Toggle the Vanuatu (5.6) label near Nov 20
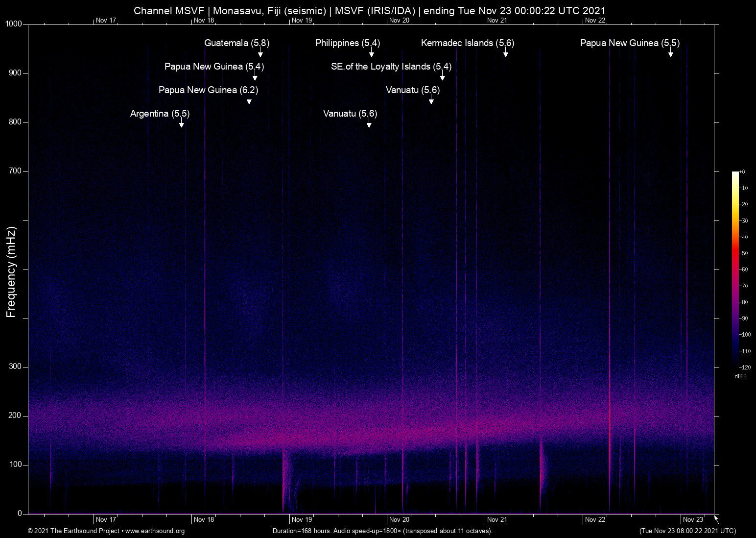This screenshot has width=756, height=538. tap(412, 90)
